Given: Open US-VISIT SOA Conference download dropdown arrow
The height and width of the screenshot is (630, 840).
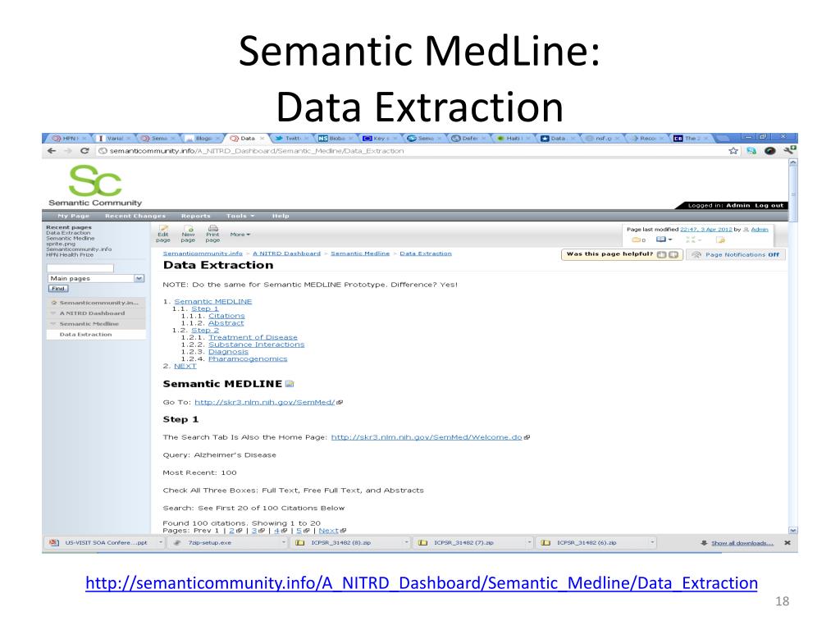Looking at the screenshot, I should pyautogui.click(x=161, y=543).
